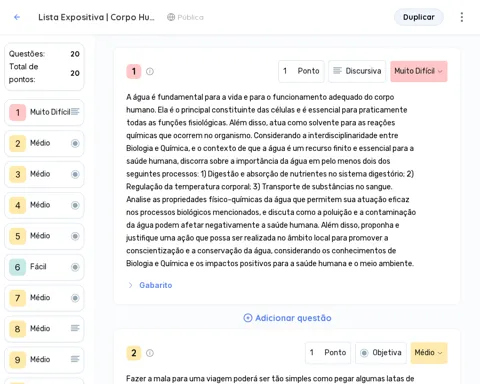Click the Objetiva type button on question 2
480x384 pixels.
coord(381,353)
